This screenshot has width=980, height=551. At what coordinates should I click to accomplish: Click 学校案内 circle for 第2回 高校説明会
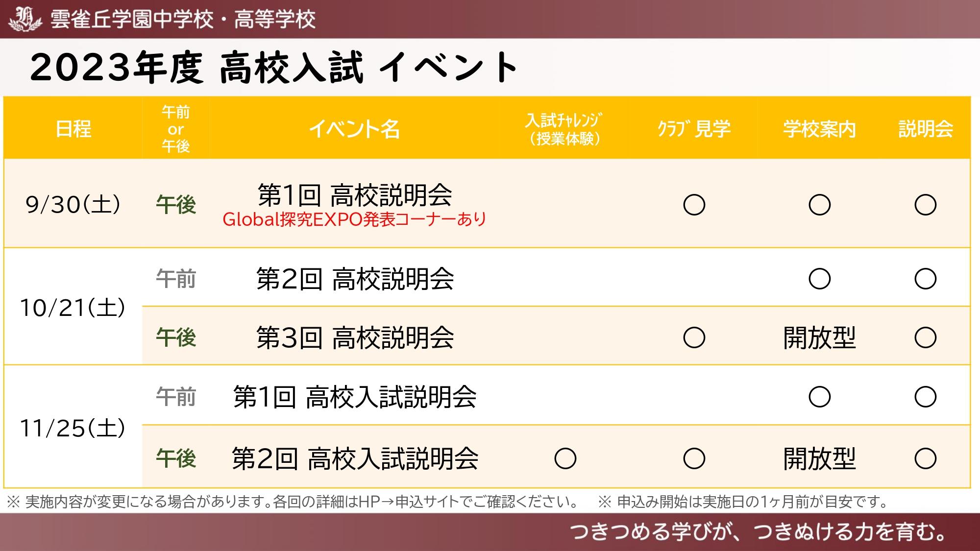coord(819,279)
